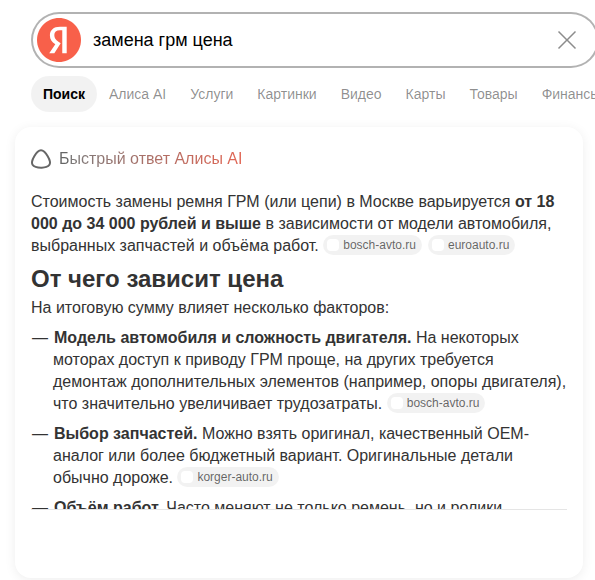Switch to the Видео tab
This screenshot has width=595, height=580.
point(361,94)
